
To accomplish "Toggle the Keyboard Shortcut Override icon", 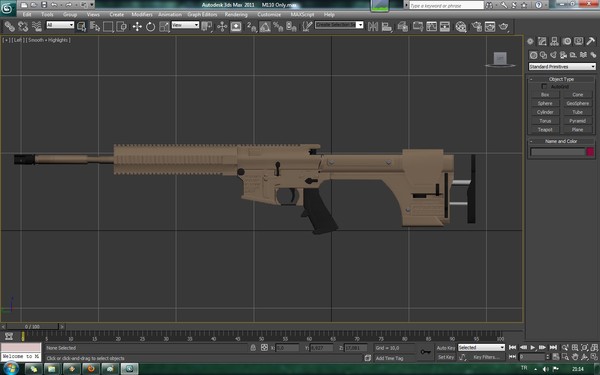I will click(236, 26).
